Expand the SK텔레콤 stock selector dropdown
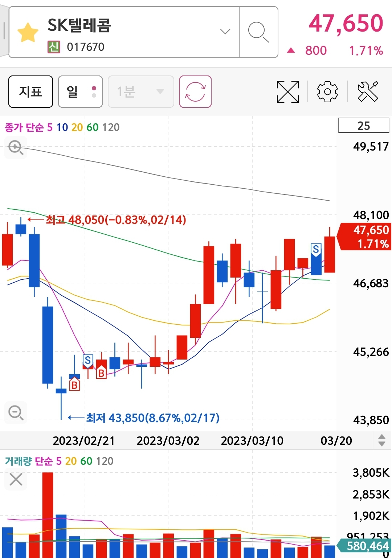This screenshot has width=392, height=558. pos(225,32)
